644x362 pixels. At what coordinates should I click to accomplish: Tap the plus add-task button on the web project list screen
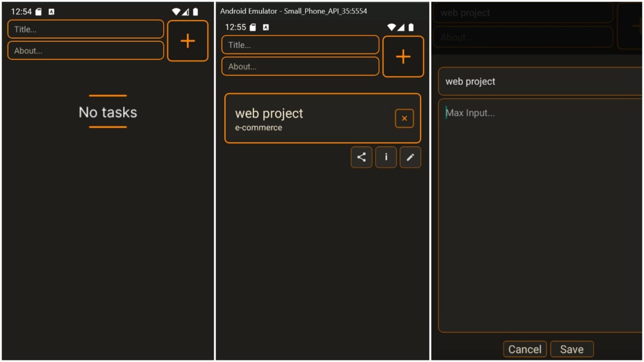(403, 56)
